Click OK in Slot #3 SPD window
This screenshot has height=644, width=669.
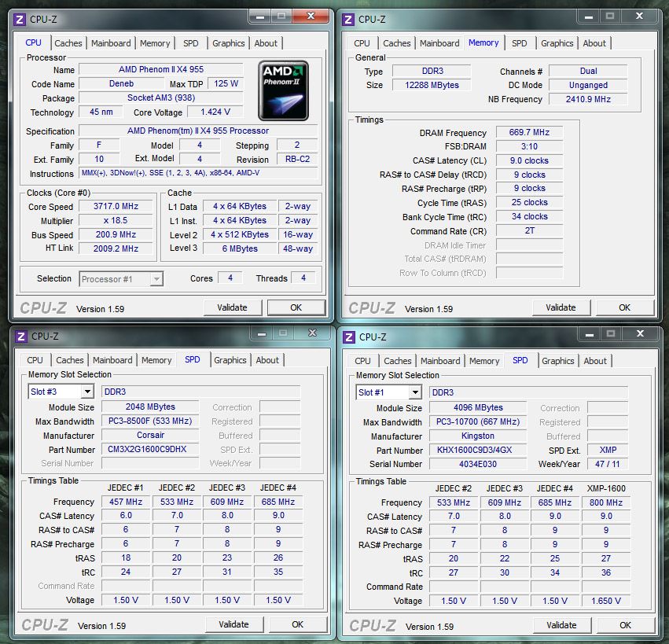[x=298, y=624]
